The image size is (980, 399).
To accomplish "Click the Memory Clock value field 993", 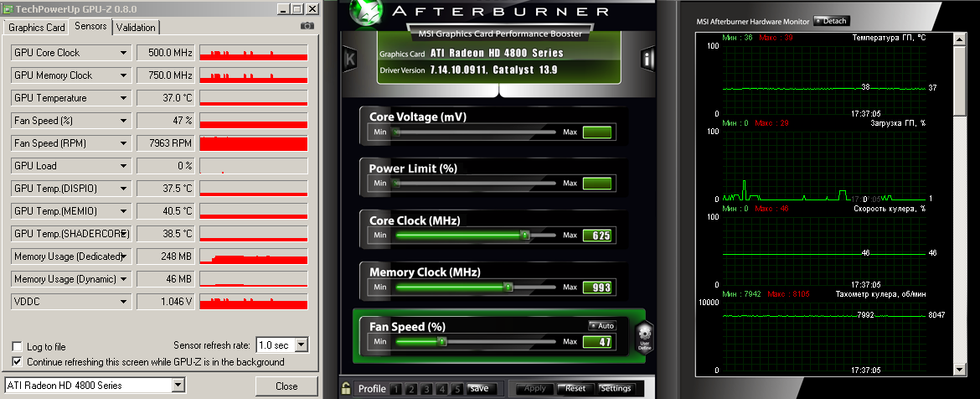I will (x=597, y=288).
